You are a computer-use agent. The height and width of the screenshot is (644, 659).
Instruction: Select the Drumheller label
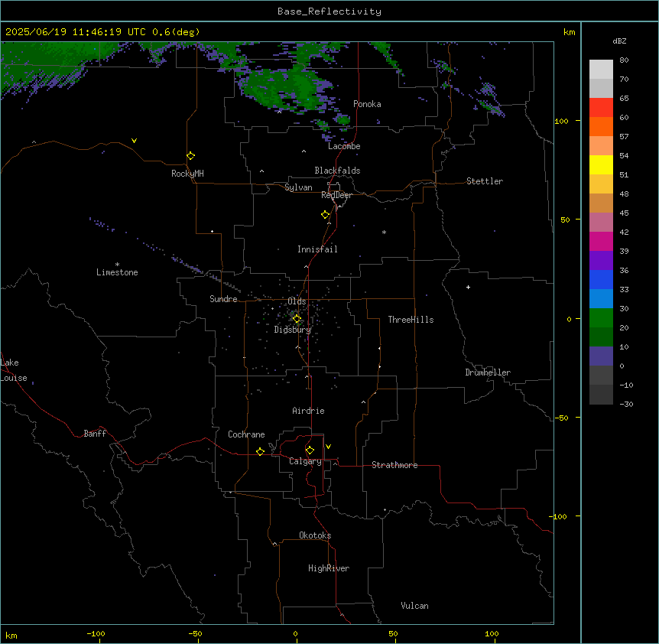(x=488, y=372)
